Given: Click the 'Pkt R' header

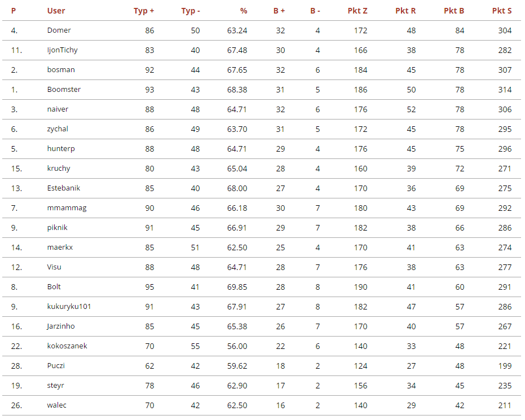Looking at the screenshot, I should click(x=405, y=11).
